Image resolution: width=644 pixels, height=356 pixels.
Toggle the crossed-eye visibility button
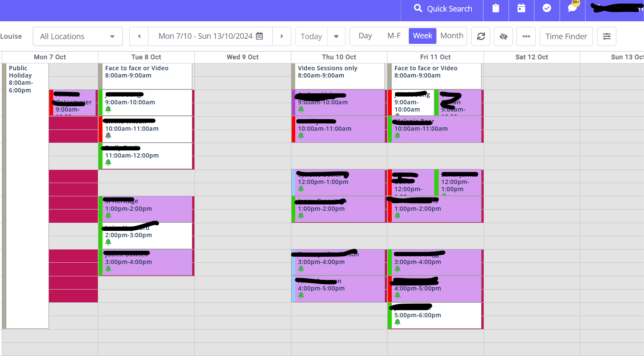(504, 37)
